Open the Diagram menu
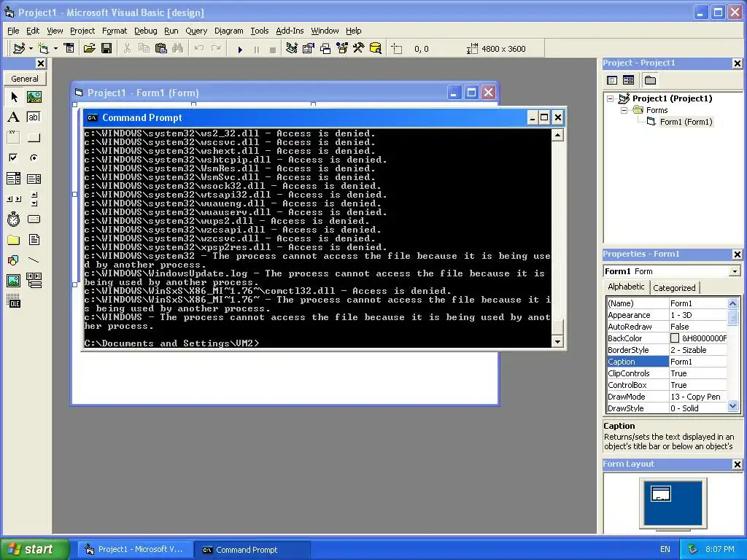 (x=228, y=31)
